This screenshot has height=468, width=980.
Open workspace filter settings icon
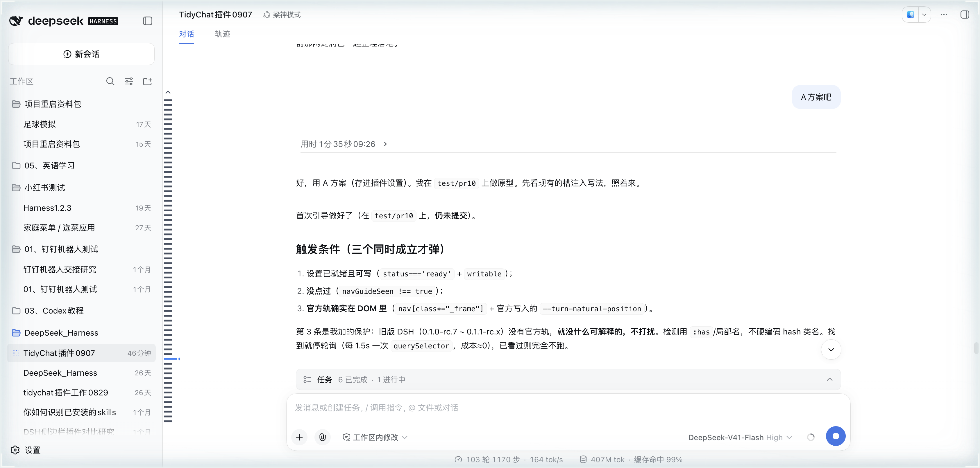click(129, 81)
